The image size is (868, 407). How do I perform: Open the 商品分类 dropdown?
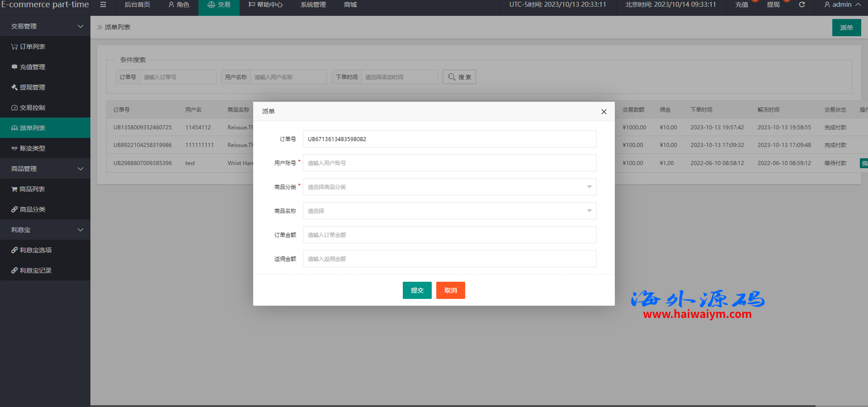coord(449,187)
